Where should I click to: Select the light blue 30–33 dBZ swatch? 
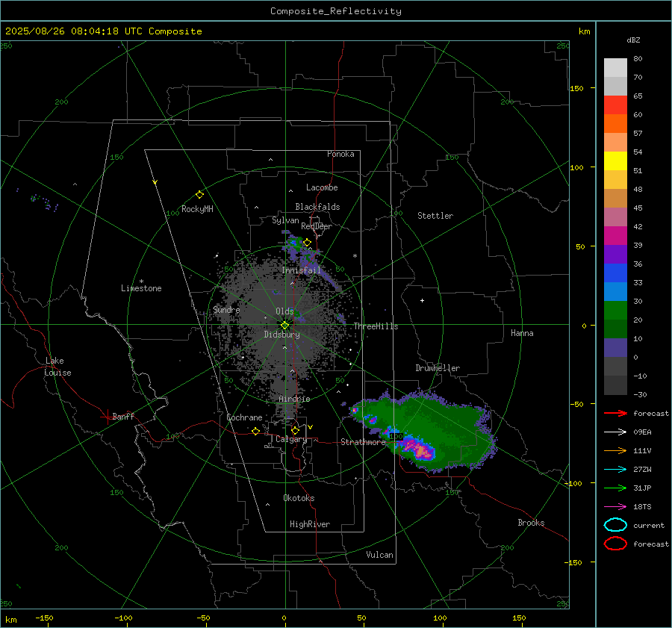coord(615,291)
